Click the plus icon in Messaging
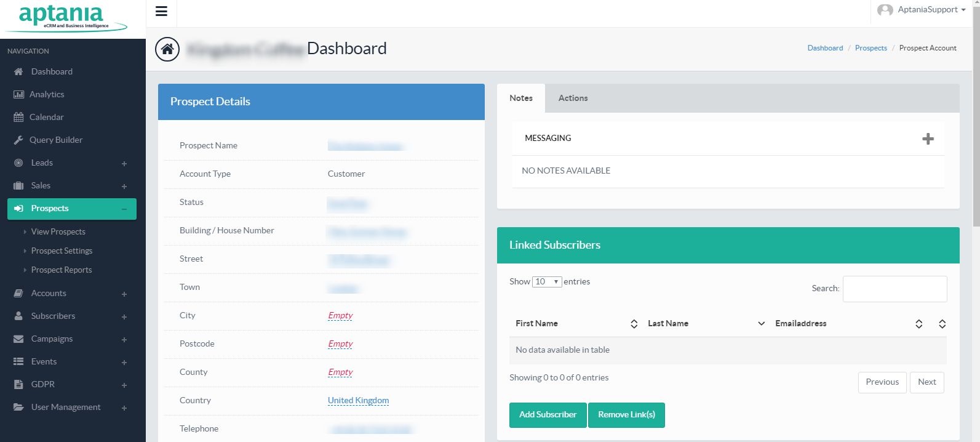The width and height of the screenshot is (980, 442). (928, 139)
